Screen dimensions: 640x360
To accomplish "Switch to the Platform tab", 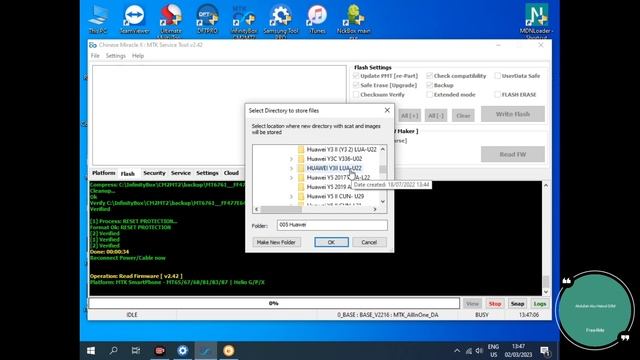I will tap(104, 173).
